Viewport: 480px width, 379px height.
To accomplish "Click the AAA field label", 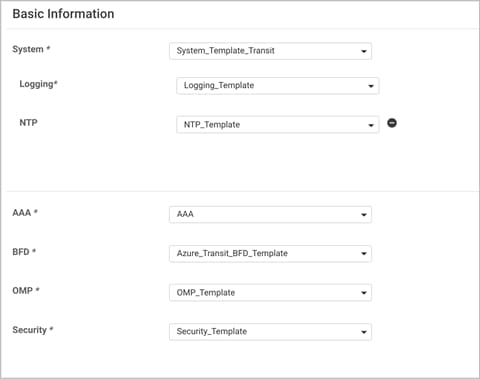I will coord(25,212).
